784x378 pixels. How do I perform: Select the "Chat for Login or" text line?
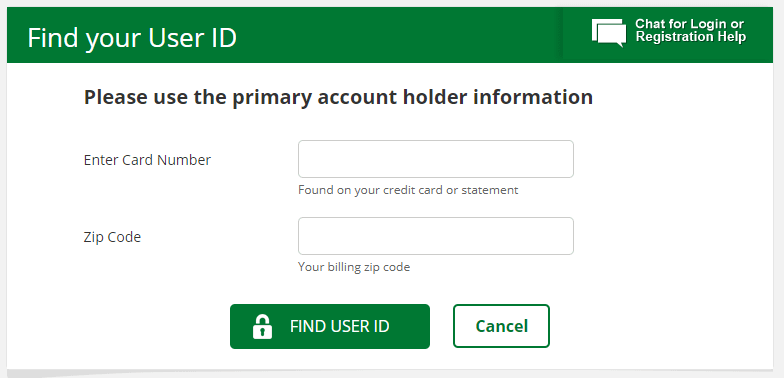click(x=689, y=24)
